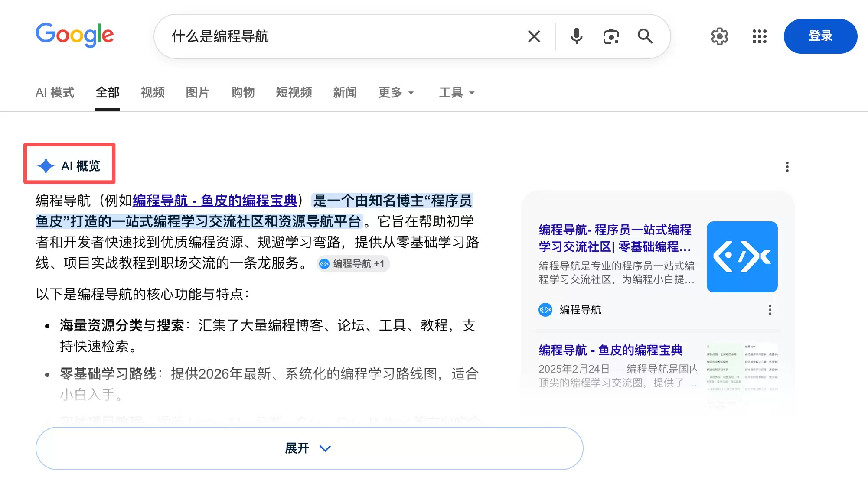Click bullet heading 海量资源分类与搜索

pos(122,325)
